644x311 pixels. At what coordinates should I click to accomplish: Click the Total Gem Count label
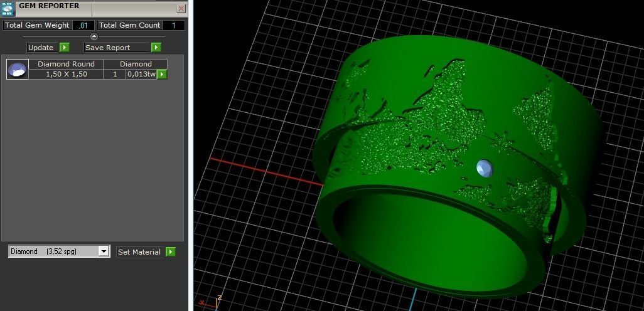[130, 26]
